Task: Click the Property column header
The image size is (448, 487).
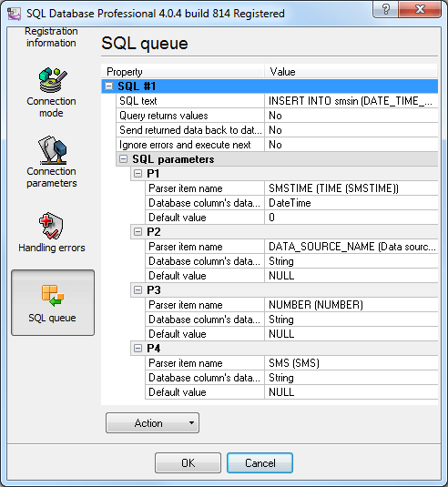Action: click(183, 71)
